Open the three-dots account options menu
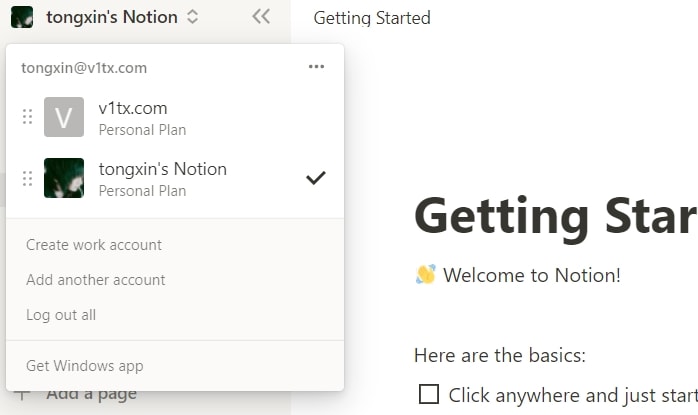Screen dimensions: 698x415 316,67
